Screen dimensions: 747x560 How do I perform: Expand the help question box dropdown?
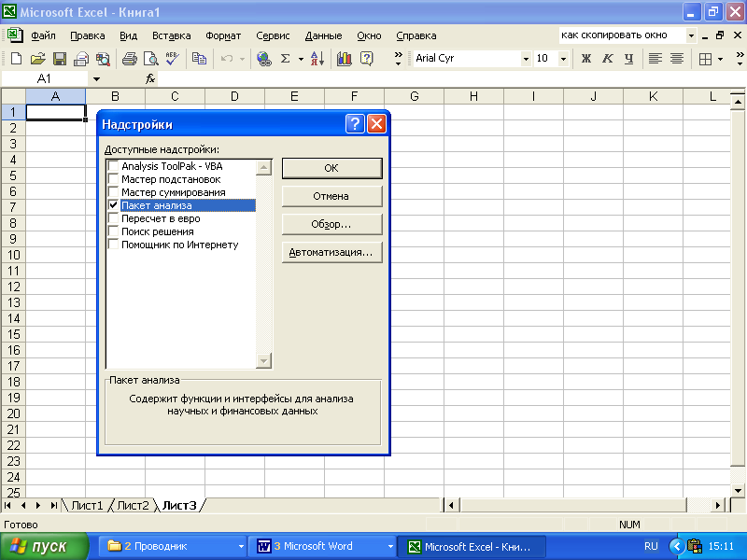[691, 35]
